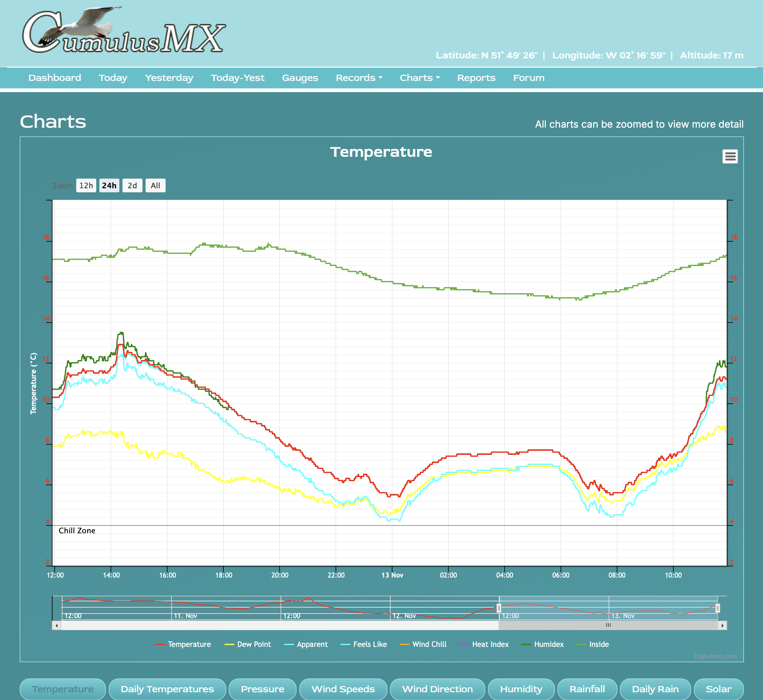Click the navigator left range handle
Viewport: 763px width, 700px height.
pyautogui.click(x=499, y=608)
